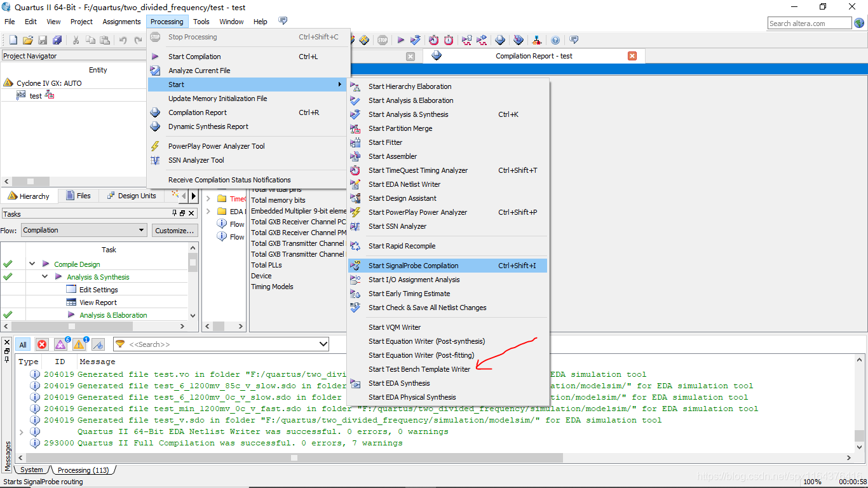This screenshot has height=488, width=868.
Task: Click View Report task
Action: coord(98,302)
